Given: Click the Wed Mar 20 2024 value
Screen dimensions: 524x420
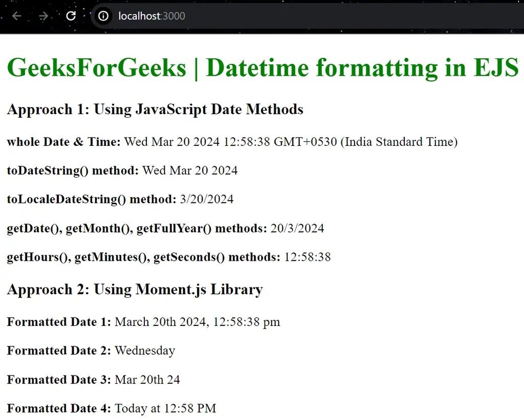Looking at the screenshot, I should (190, 170).
